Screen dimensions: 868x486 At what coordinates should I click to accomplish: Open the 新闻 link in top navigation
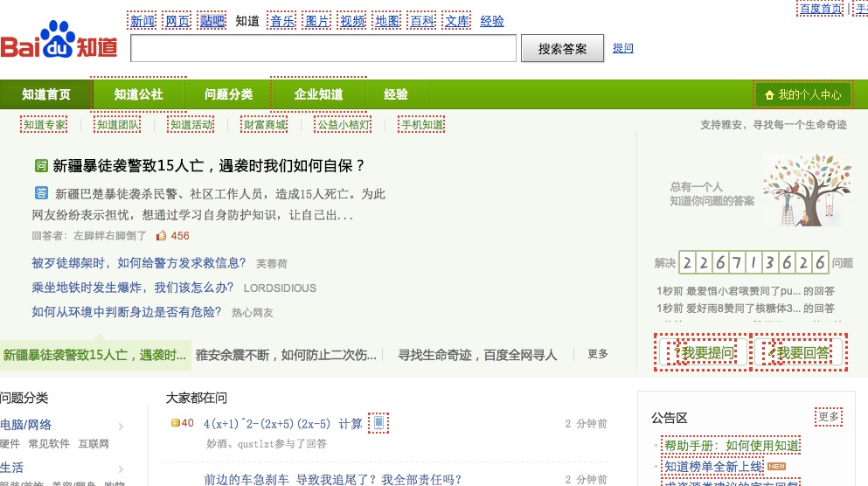(142, 21)
